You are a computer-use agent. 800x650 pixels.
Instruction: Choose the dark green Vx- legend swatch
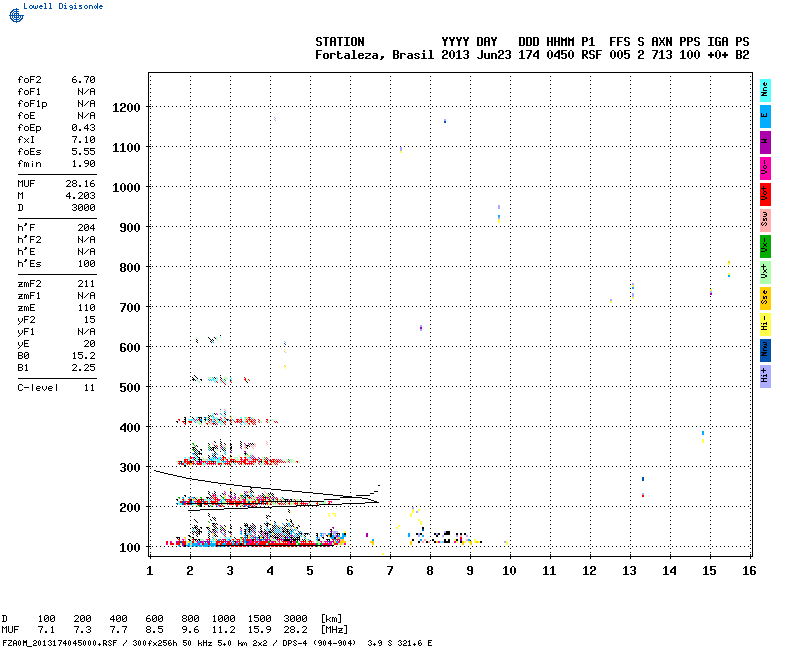coord(765,246)
